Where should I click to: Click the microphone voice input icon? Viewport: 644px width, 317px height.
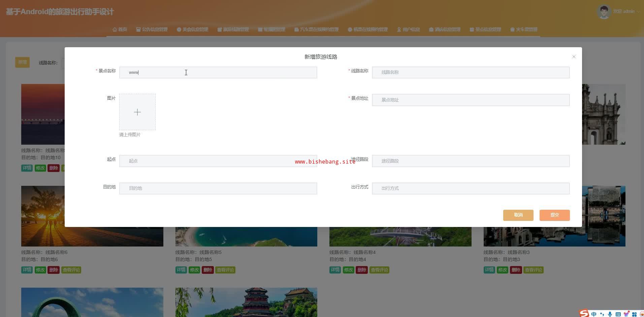tap(610, 314)
